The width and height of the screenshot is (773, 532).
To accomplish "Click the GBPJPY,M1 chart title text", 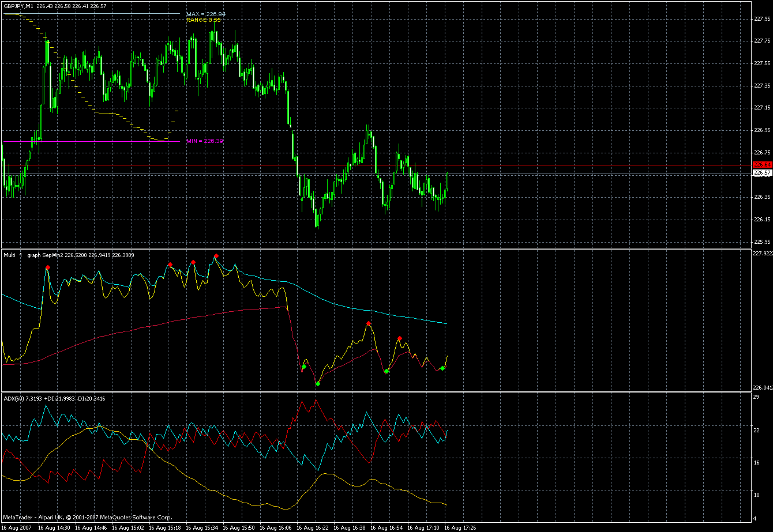I will click(x=18, y=6).
